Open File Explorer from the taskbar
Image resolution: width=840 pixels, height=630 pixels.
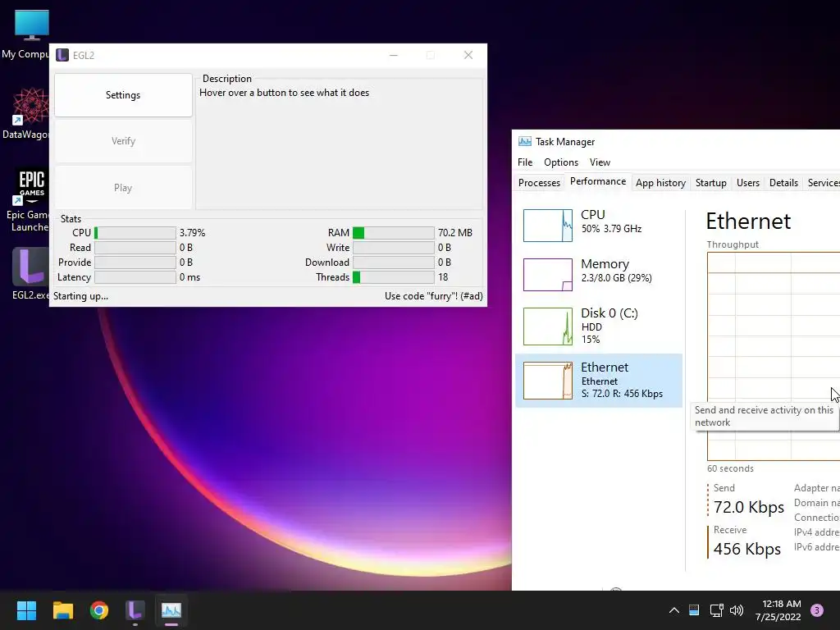click(62, 610)
